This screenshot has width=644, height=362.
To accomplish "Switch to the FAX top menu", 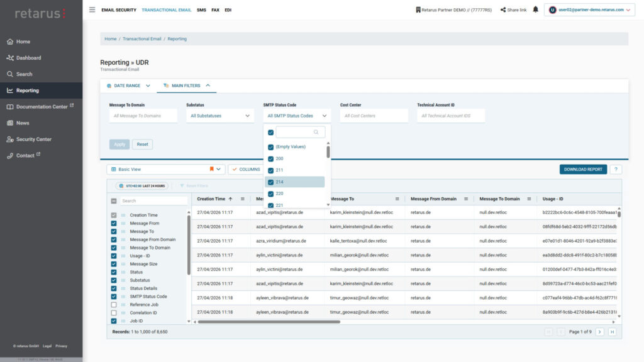I will coord(215,10).
